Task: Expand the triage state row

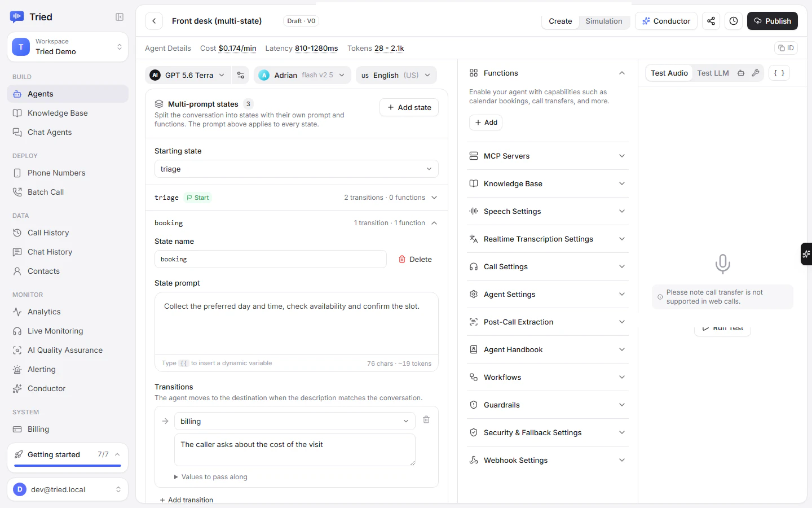Action: (x=297, y=198)
